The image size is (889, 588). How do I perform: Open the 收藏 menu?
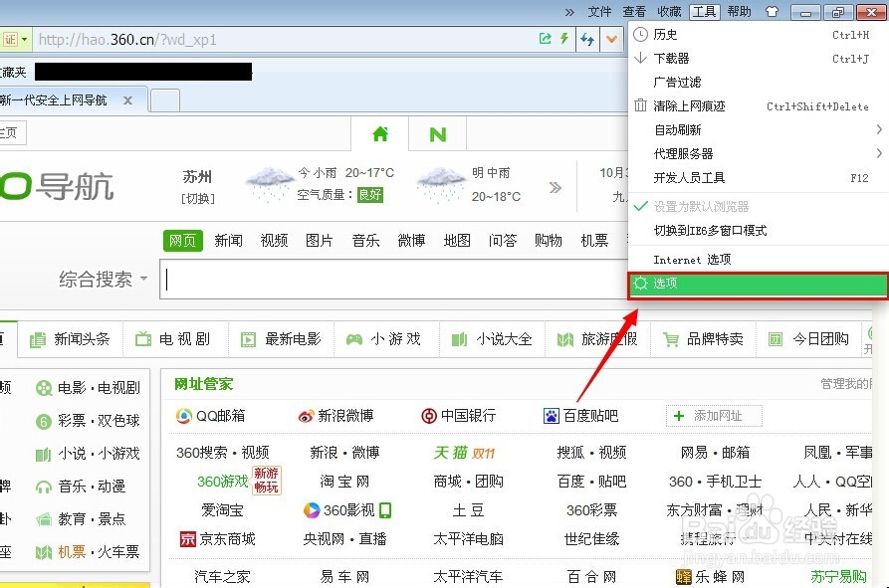point(669,11)
